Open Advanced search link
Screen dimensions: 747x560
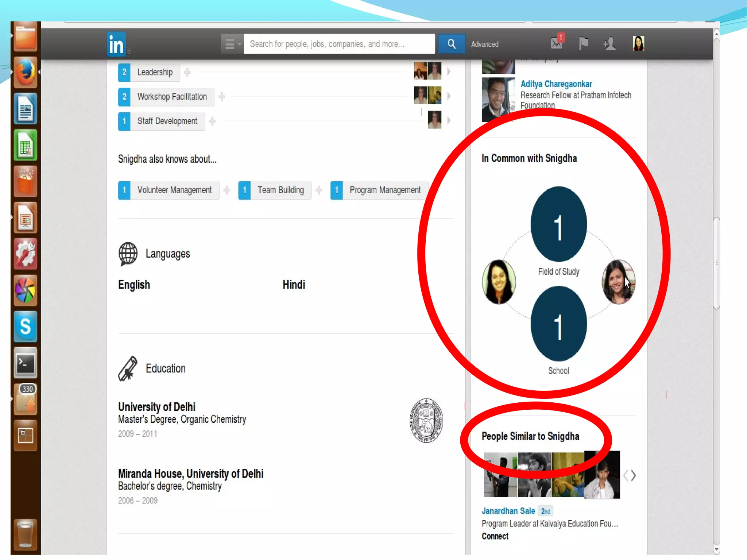tap(484, 45)
